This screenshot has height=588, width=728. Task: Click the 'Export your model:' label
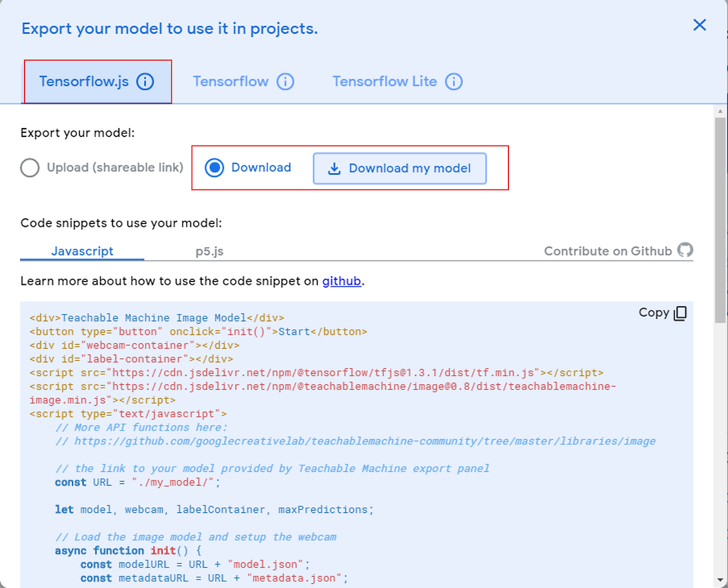pos(77,133)
